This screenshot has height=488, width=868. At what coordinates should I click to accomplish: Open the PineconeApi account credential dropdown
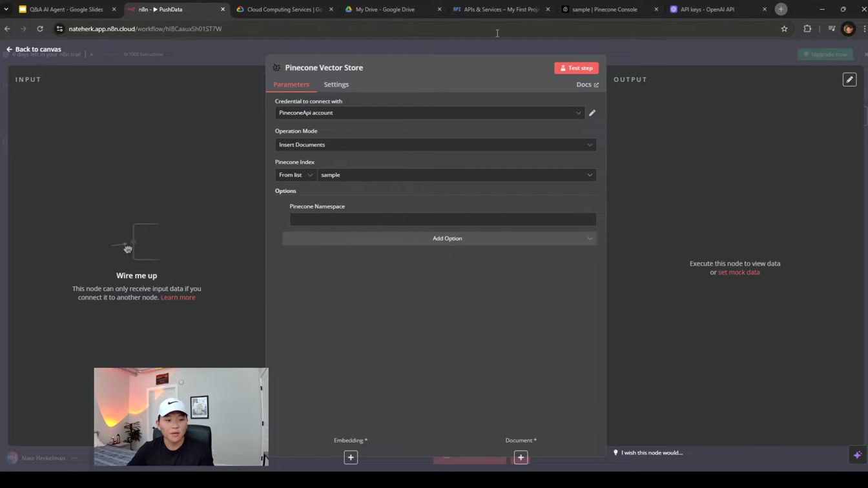430,113
